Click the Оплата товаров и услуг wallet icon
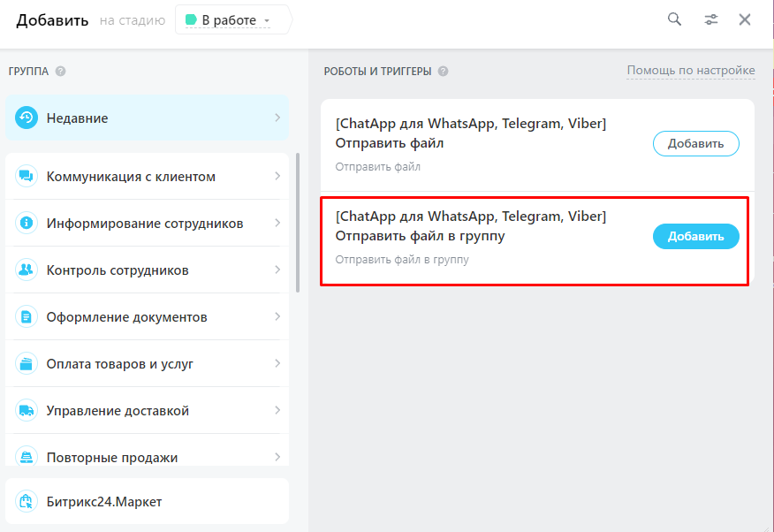Viewport: 774px width, 532px height. point(27,363)
